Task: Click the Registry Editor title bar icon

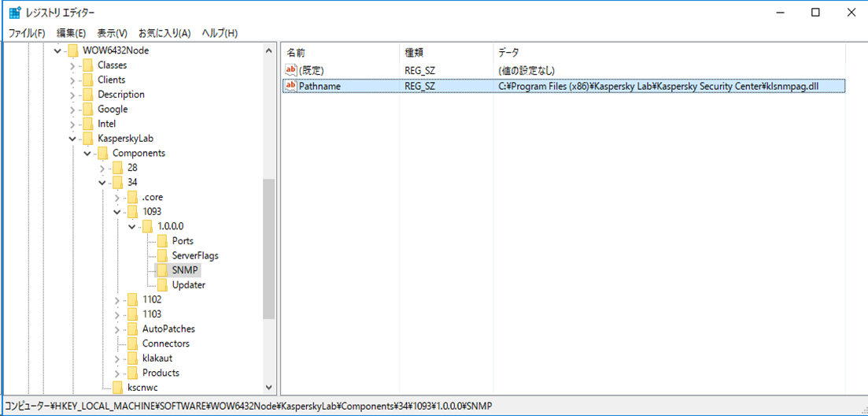Action: [16, 13]
